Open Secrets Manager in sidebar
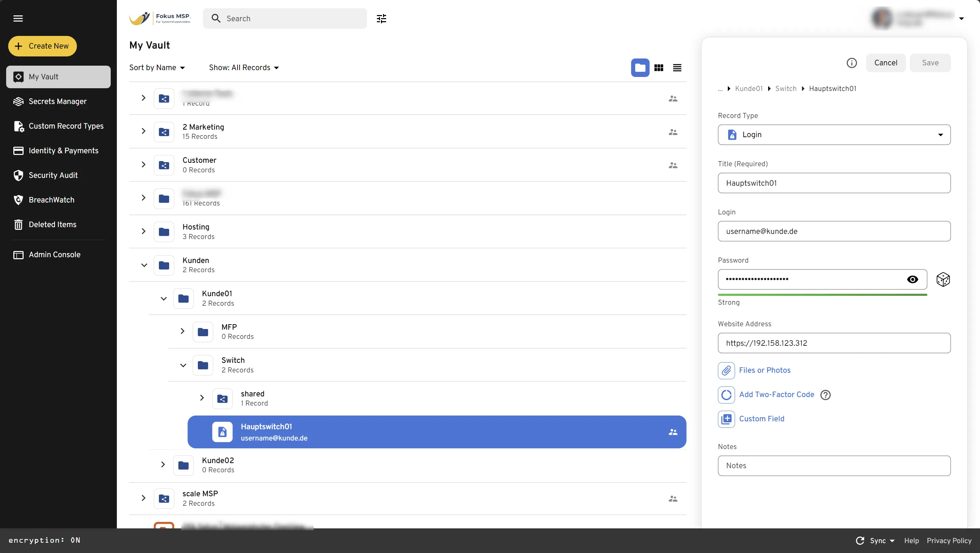980x553 pixels. click(x=58, y=101)
